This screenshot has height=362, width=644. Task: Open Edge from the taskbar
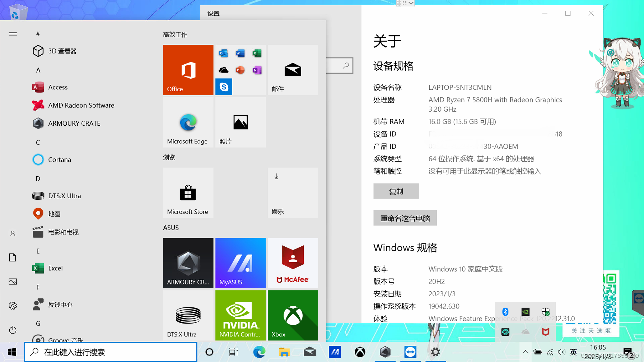[x=259, y=352]
